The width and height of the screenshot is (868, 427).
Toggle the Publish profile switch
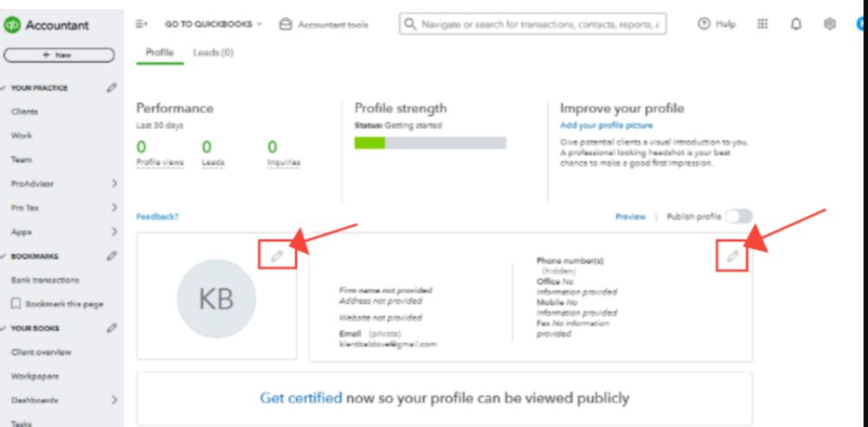click(x=739, y=217)
